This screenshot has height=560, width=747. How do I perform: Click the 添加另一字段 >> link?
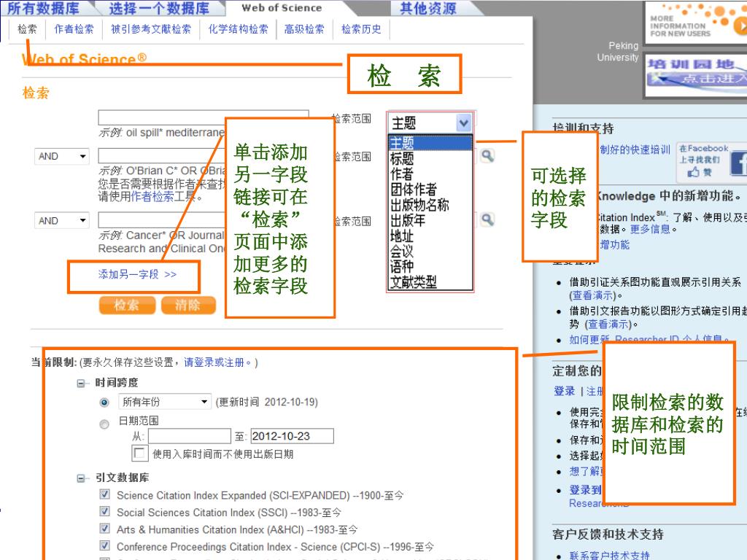click(137, 274)
